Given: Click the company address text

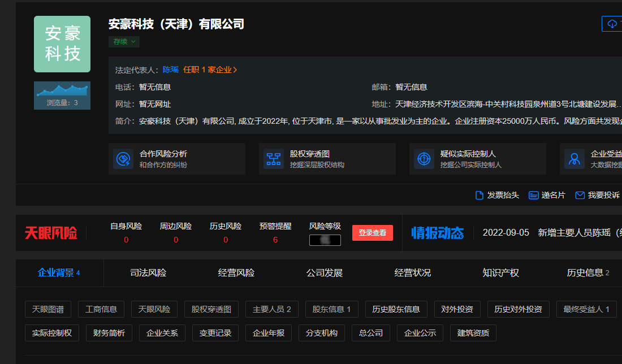Looking at the screenshot, I should tap(508, 105).
